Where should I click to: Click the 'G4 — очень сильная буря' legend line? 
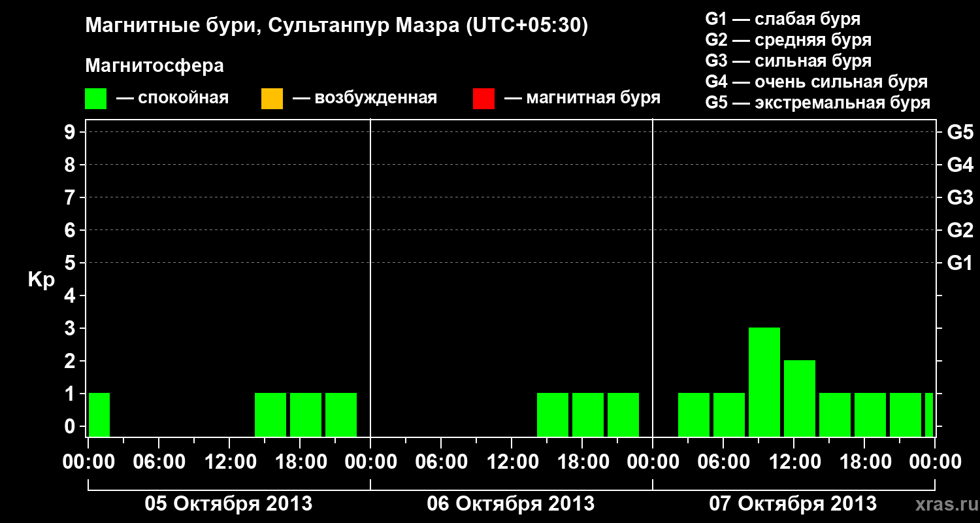(817, 82)
